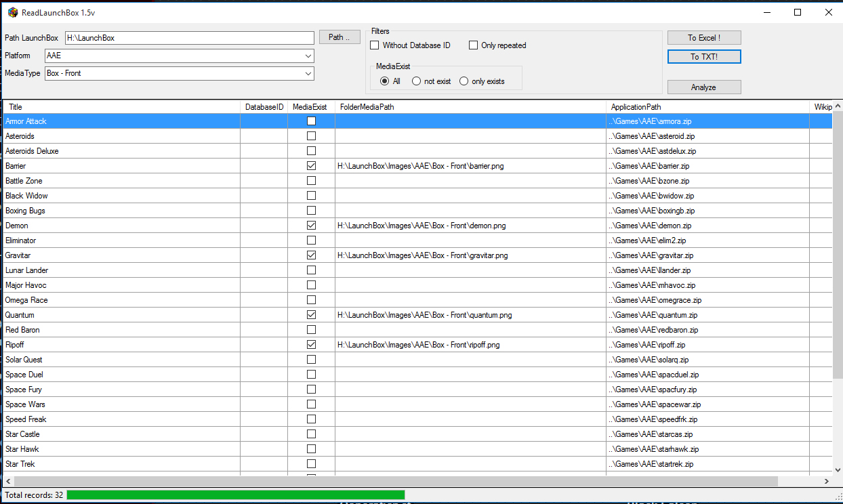Image resolution: width=843 pixels, height=504 pixels.
Task: Click the ripoff.png folder media path cell
Action: (470, 345)
